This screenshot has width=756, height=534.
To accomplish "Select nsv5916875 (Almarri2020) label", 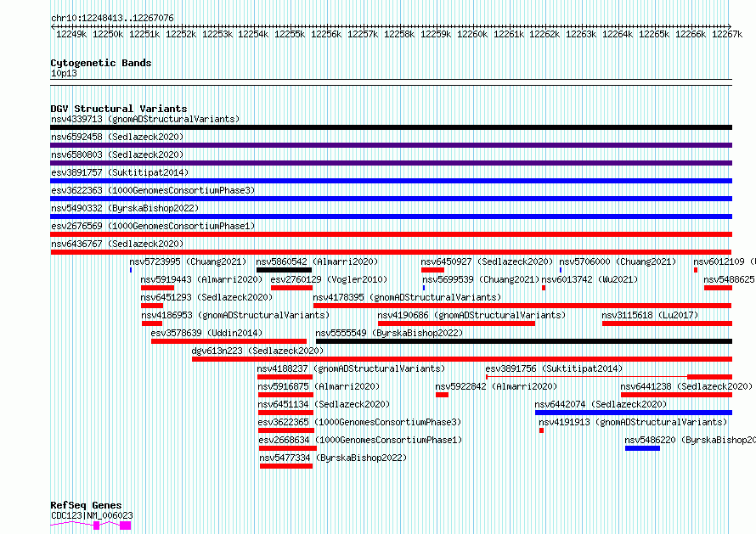I will coord(319,386).
